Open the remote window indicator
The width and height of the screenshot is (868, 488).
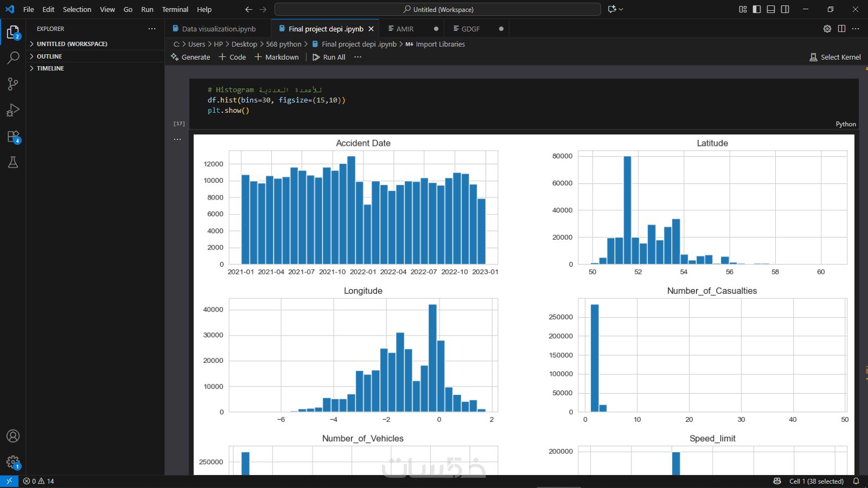9,481
